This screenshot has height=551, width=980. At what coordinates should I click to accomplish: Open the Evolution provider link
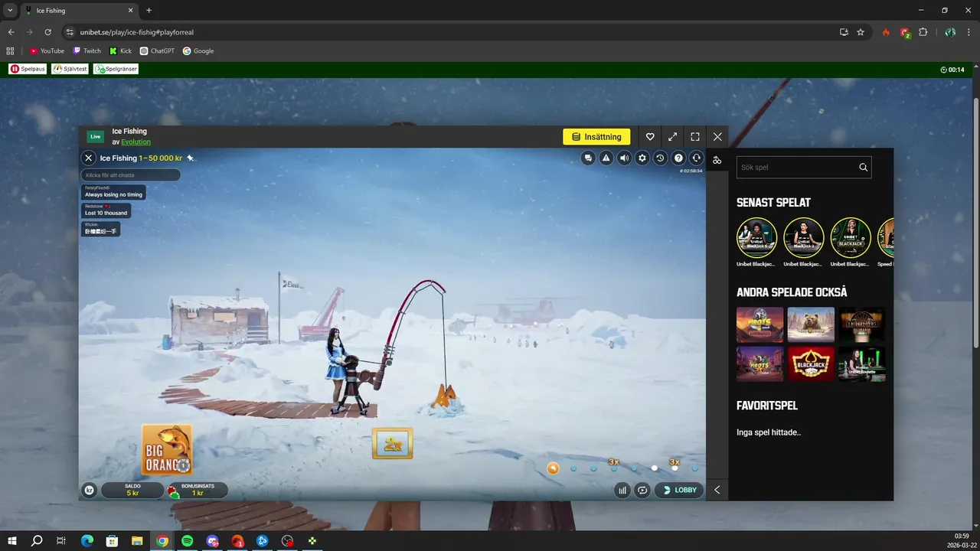136,142
